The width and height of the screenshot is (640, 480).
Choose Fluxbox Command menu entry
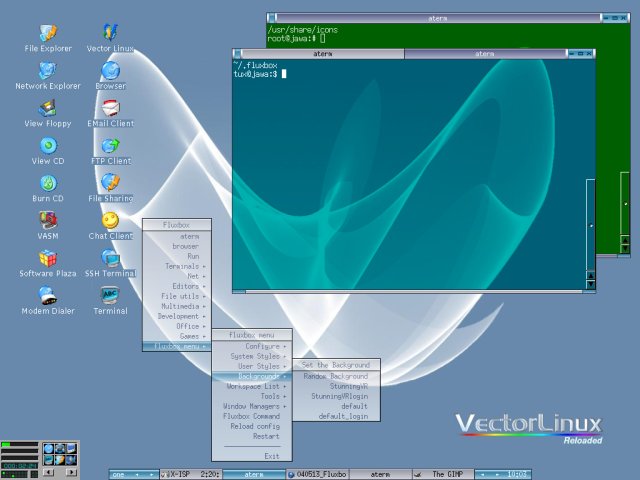click(x=252, y=416)
